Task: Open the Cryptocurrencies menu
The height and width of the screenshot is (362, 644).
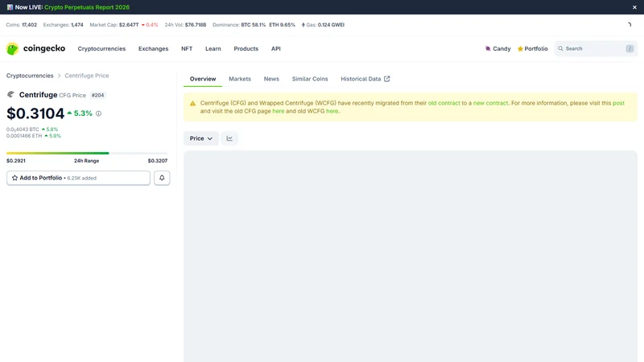Action: 101,48
